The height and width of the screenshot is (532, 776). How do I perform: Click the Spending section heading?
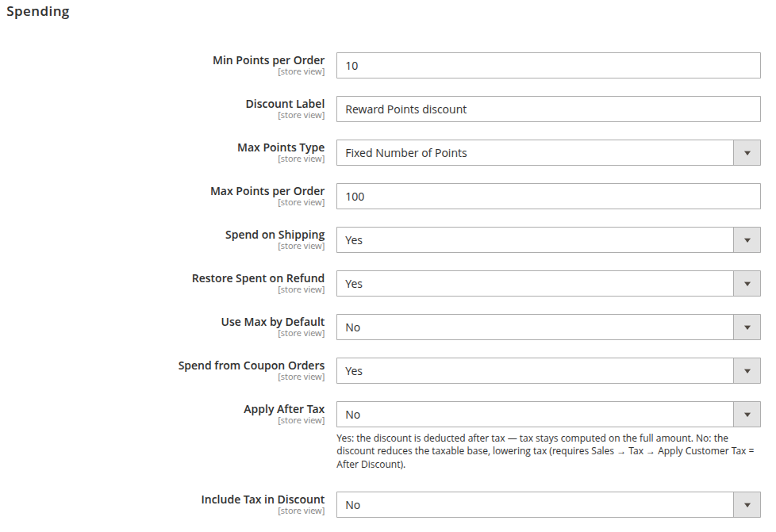tap(38, 11)
